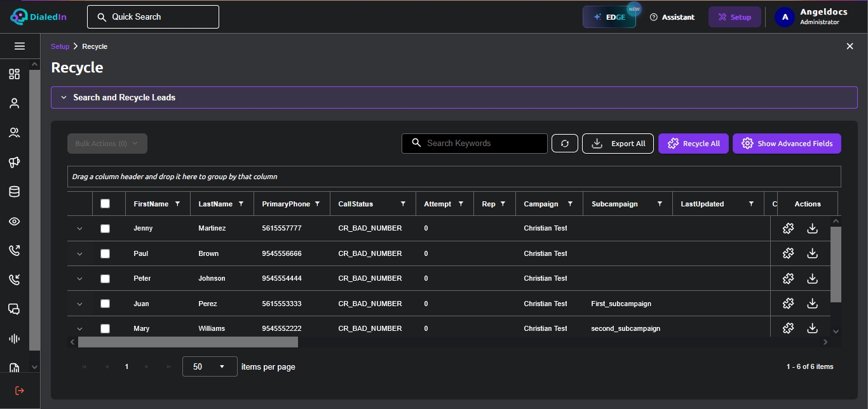Image resolution: width=868 pixels, height=409 pixels.
Task: Click the logout icon at sidebar bottom
Action: coord(20,391)
